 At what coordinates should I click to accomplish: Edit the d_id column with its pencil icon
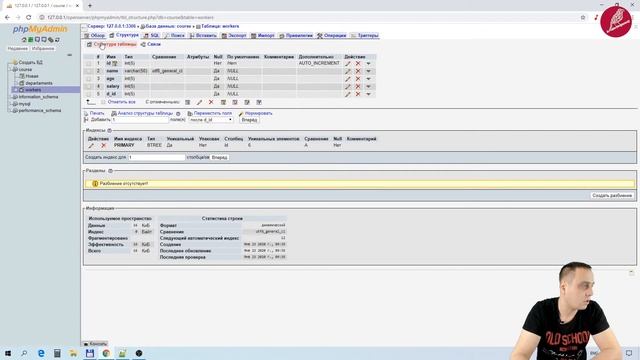pos(348,94)
